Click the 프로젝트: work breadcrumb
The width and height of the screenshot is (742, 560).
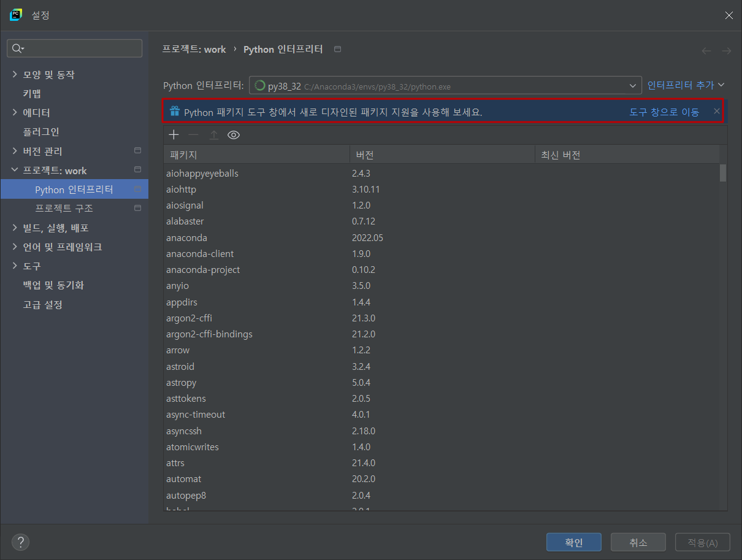tap(194, 49)
